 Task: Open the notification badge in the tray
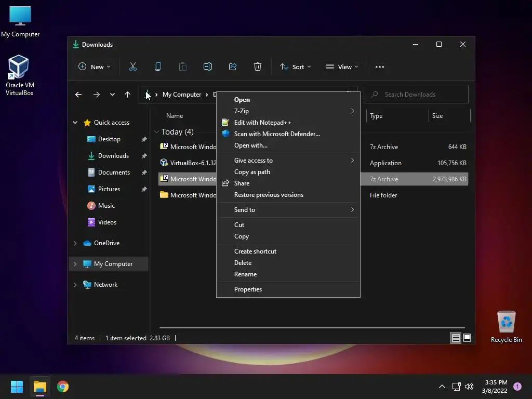(517, 387)
